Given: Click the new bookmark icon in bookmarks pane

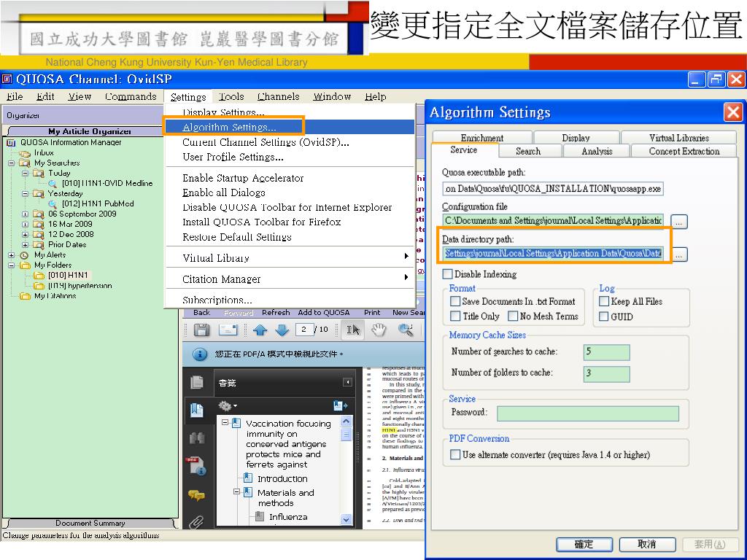Looking at the screenshot, I should coord(341,405).
